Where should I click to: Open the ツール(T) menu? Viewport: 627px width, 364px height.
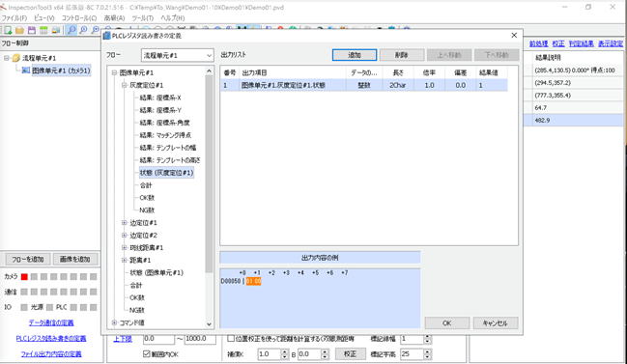click(143, 18)
